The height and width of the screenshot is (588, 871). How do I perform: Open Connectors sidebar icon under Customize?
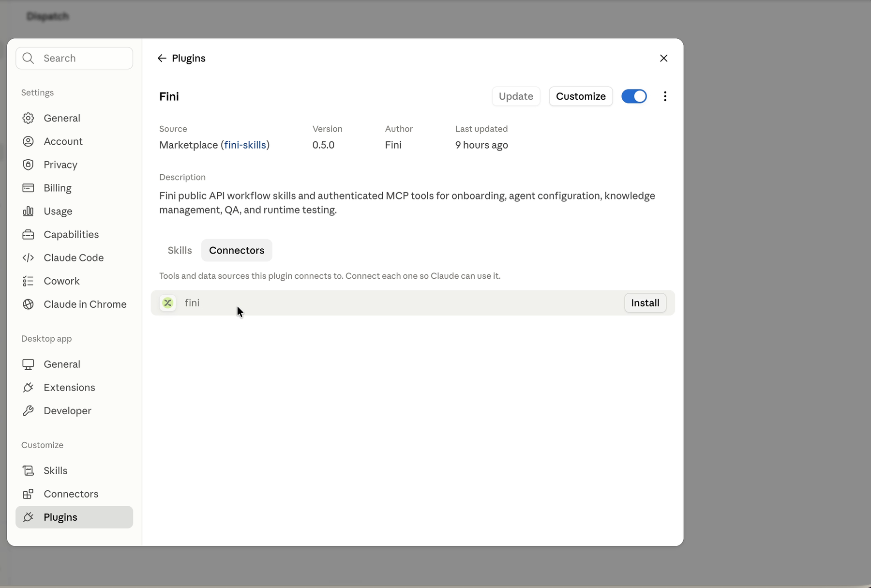coord(28,494)
